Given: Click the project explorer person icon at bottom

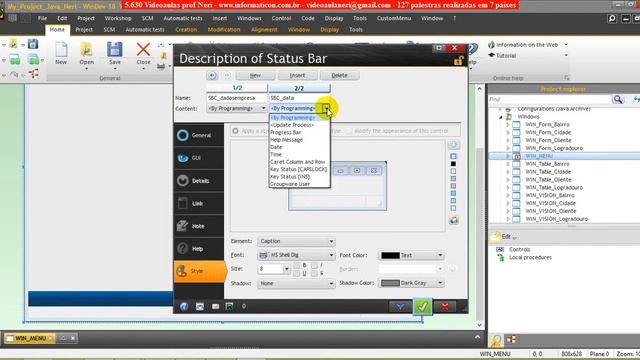Looking at the screenshot, I should pyautogui.click(x=496, y=340).
